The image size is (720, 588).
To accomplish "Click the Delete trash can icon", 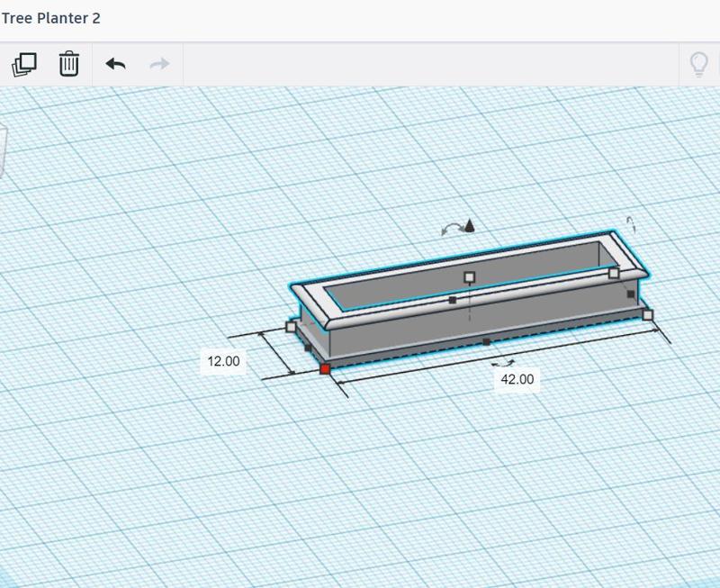I will pos(69,63).
